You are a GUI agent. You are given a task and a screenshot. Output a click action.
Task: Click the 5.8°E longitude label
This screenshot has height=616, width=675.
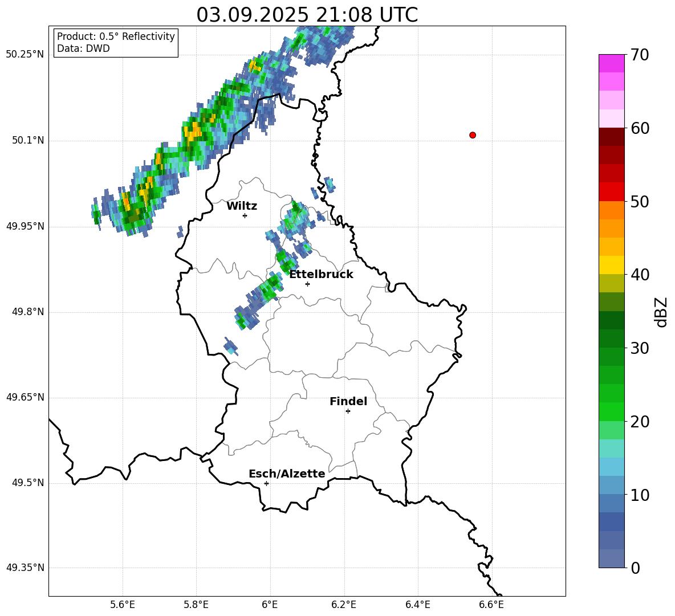(x=196, y=605)
